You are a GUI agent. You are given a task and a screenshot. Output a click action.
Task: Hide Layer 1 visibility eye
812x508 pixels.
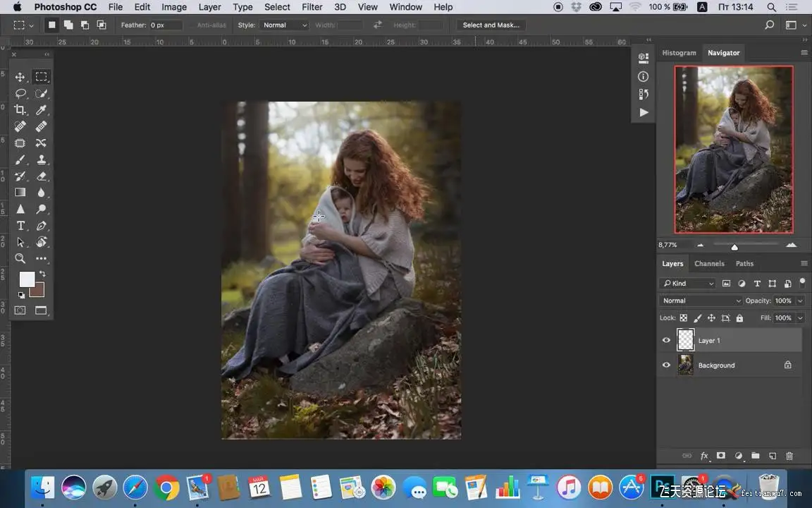tap(666, 340)
